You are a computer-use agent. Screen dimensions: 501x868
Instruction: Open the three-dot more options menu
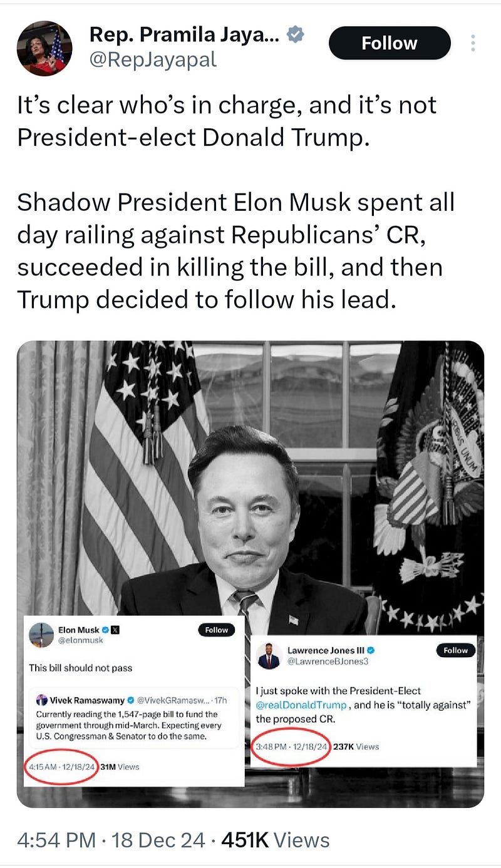coord(473,43)
